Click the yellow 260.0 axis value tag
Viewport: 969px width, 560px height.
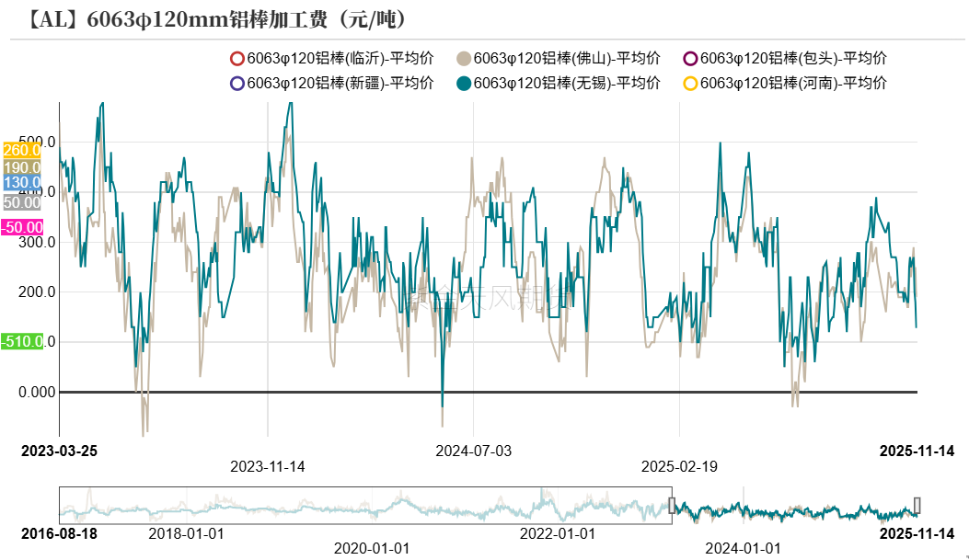[x=21, y=150]
